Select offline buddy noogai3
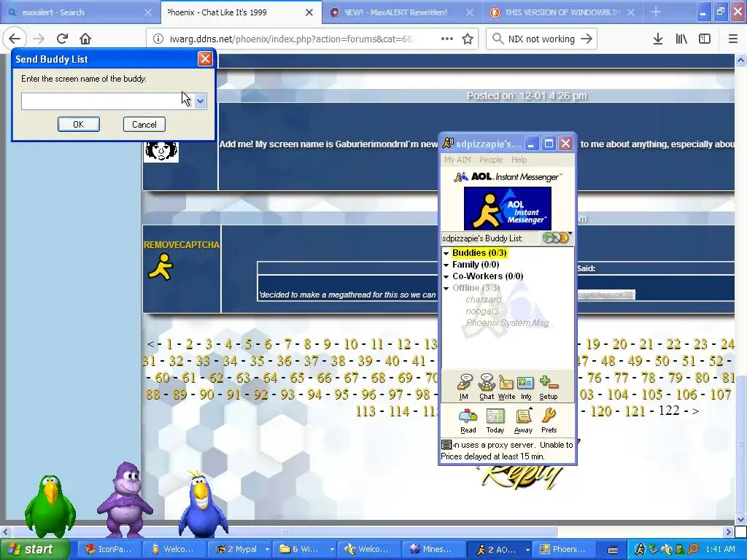The width and height of the screenshot is (747, 560). (482, 311)
